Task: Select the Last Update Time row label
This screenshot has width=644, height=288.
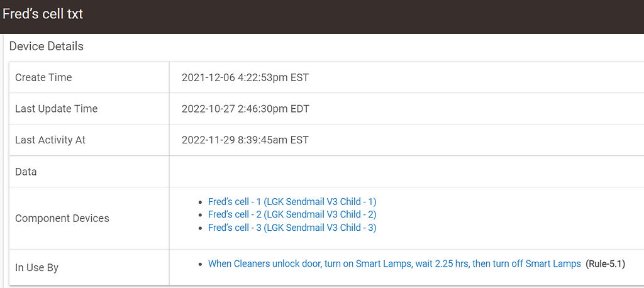Action: point(56,109)
